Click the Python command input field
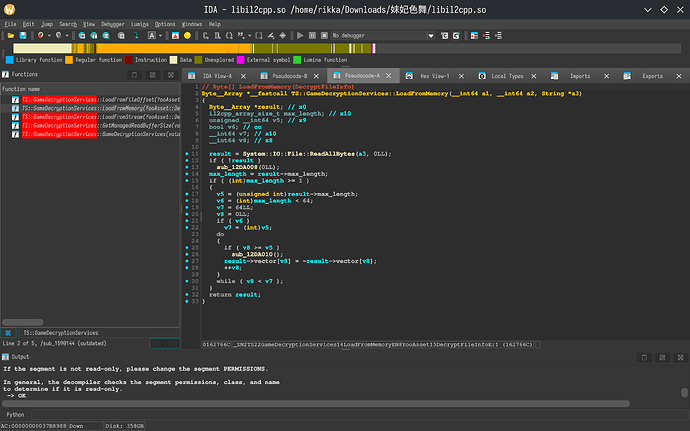 [x=360, y=415]
